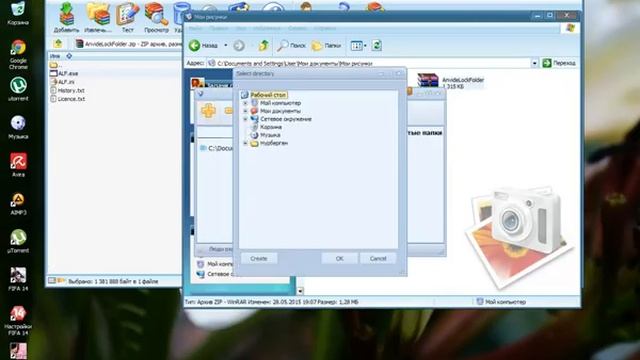Click the parent folder row in WinRAR list
The height and width of the screenshot is (360, 640).
tap(56, 65)
